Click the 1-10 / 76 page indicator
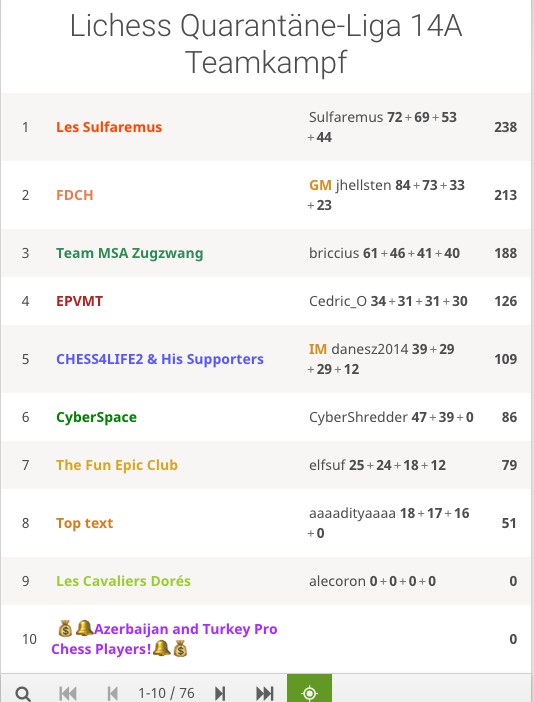Viewport: 534px width, 702px height. 166,693
